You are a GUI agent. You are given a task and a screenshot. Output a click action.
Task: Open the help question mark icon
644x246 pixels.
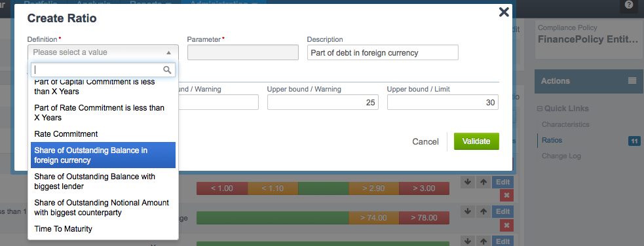[x=629, y=5]
